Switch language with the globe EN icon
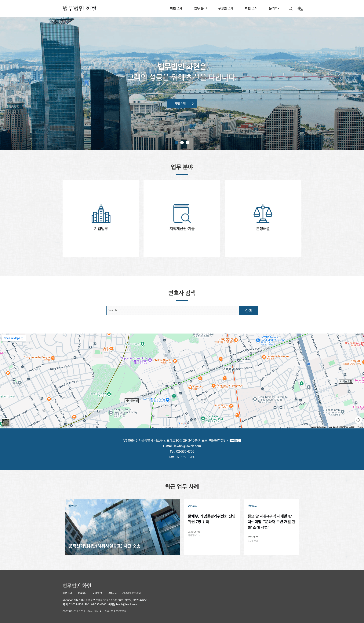364x623 pixels. 300,8
